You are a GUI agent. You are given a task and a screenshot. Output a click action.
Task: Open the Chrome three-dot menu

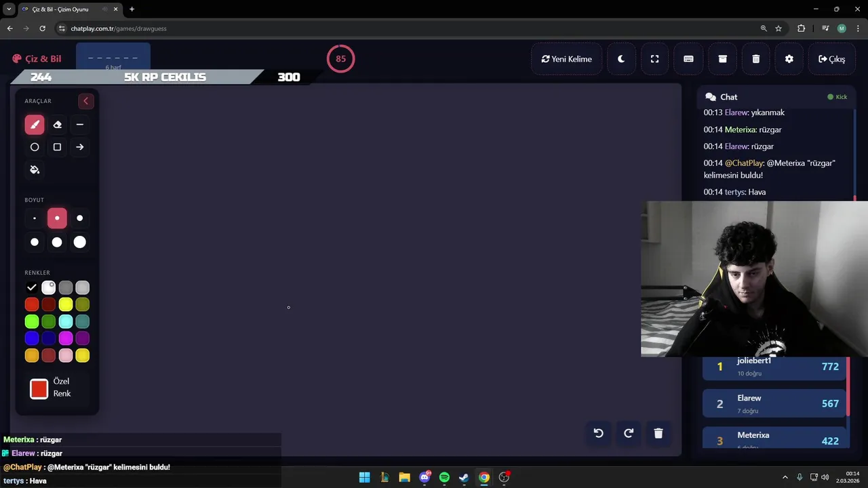[856, 28]
